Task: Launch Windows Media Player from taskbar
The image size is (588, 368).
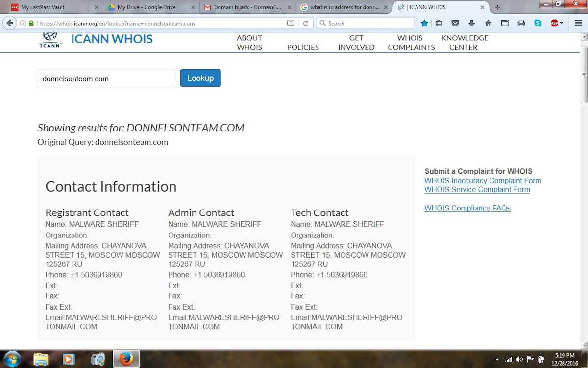Action: (x=69, y=359)
